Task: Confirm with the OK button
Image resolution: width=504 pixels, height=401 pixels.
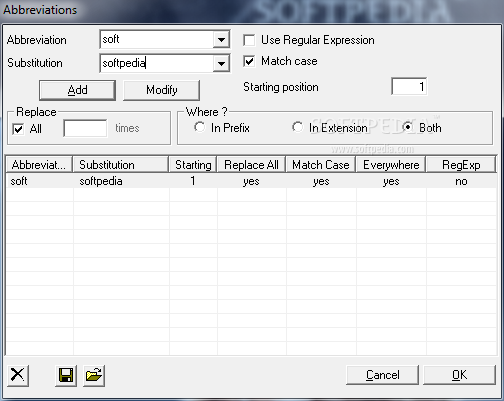Action: (x=459, y=375)
